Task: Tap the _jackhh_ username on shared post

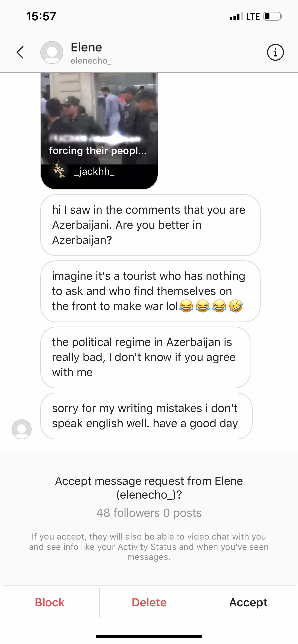Action: pyautogui.click(x=94, y=172)
